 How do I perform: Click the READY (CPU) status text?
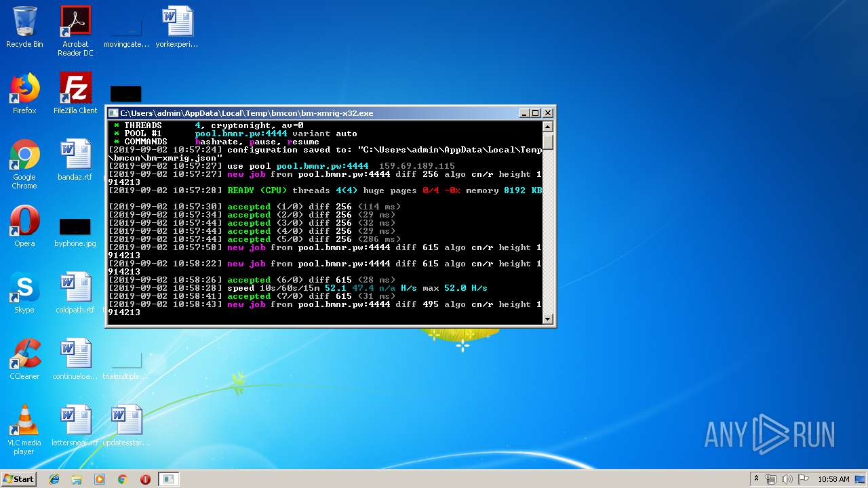(257, 190)
